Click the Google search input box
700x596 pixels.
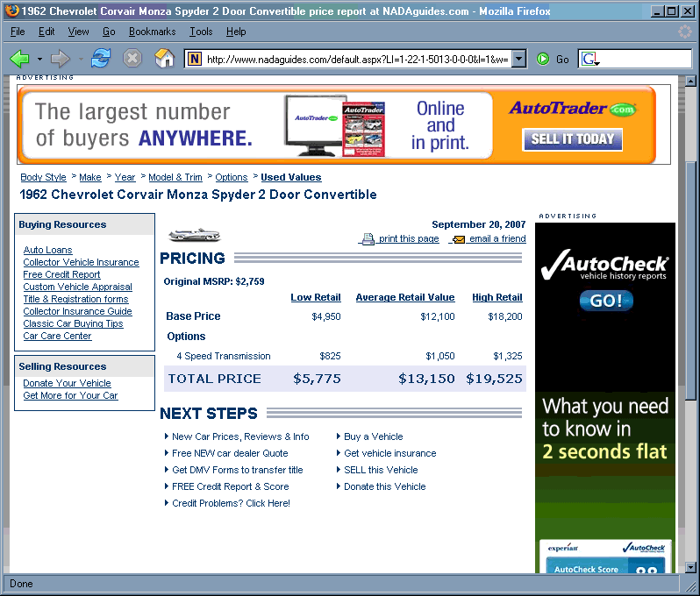click(646, 59)
